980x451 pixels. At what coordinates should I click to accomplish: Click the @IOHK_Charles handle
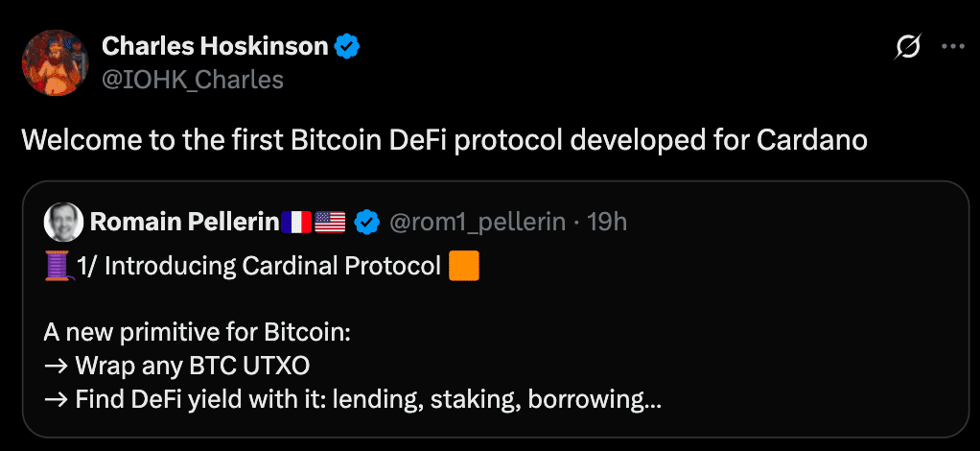193,79
